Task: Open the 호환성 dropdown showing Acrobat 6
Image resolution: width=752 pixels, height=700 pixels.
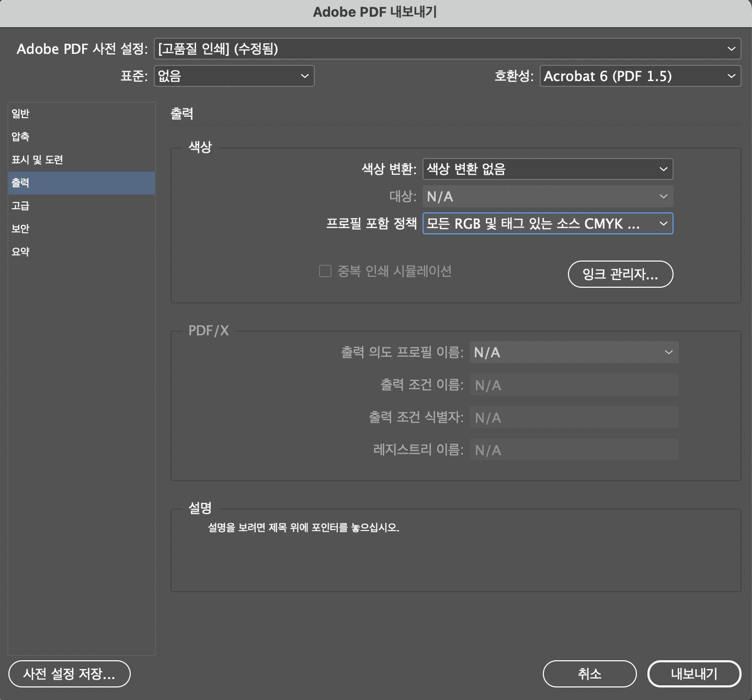Action: point(640,76)
